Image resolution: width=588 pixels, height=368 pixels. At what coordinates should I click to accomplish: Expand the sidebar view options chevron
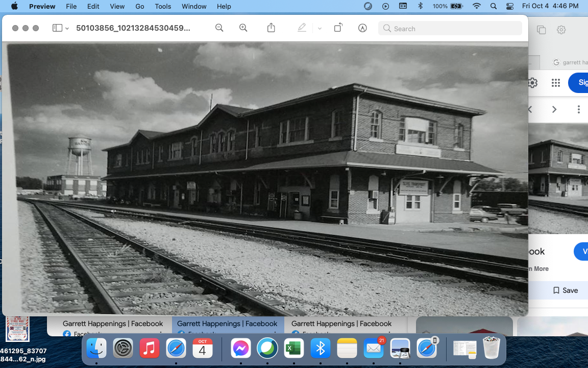click(67, 28)
